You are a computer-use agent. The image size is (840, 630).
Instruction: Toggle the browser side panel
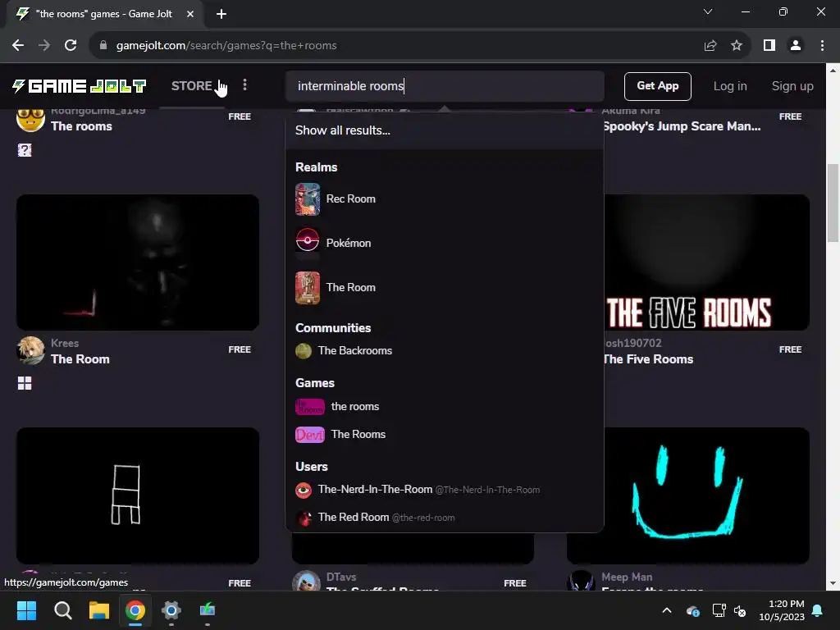[769, 46]
